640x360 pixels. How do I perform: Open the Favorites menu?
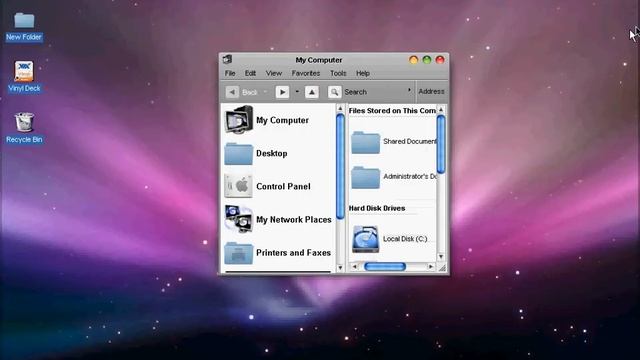point(306,73)
